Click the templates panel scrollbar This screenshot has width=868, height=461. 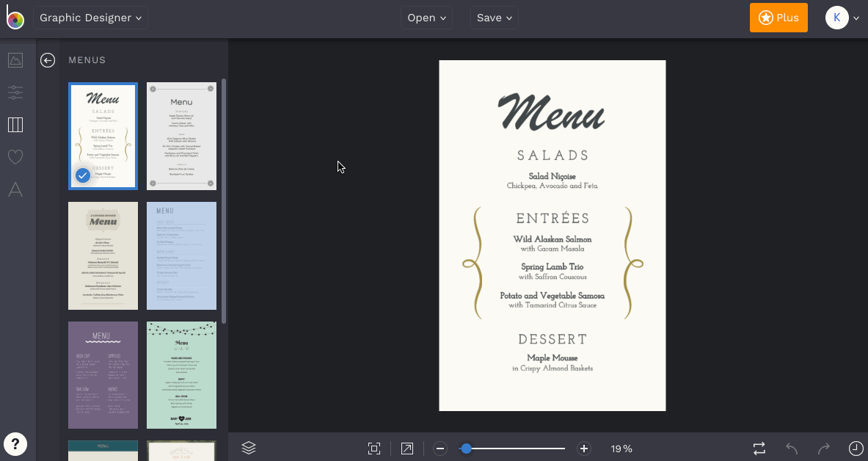pyautogui.click(x=224, y=201)
